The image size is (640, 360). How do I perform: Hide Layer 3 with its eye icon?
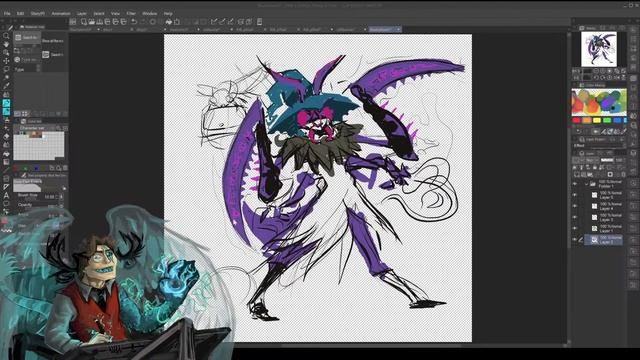tap(575, 217)
